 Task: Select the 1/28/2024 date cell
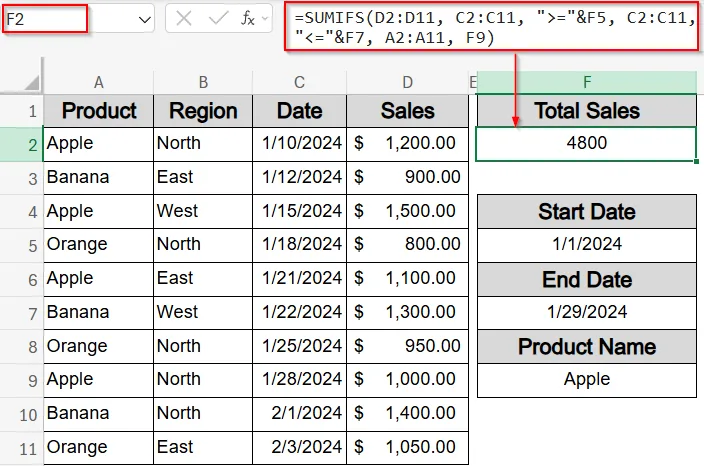(x=299, y=380)
